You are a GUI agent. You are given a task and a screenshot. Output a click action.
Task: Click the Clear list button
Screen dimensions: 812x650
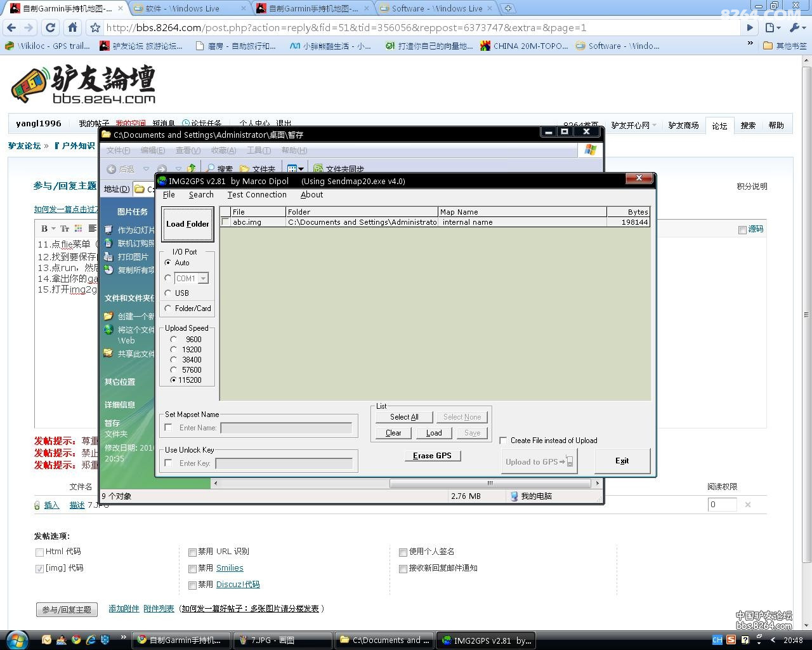(x=393, y=433)
